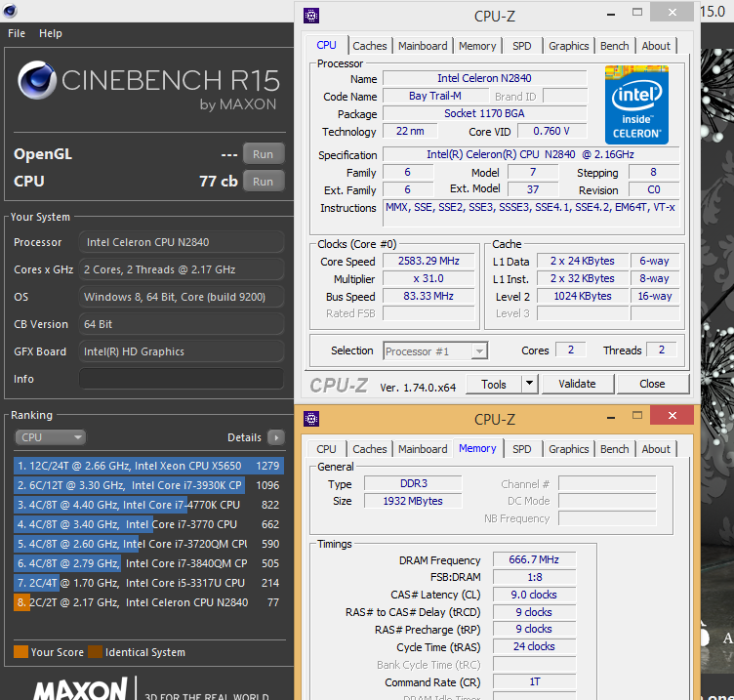Click the memory Size value 1932 MBytes
The image size is (734, 700).
click(413, 501)
